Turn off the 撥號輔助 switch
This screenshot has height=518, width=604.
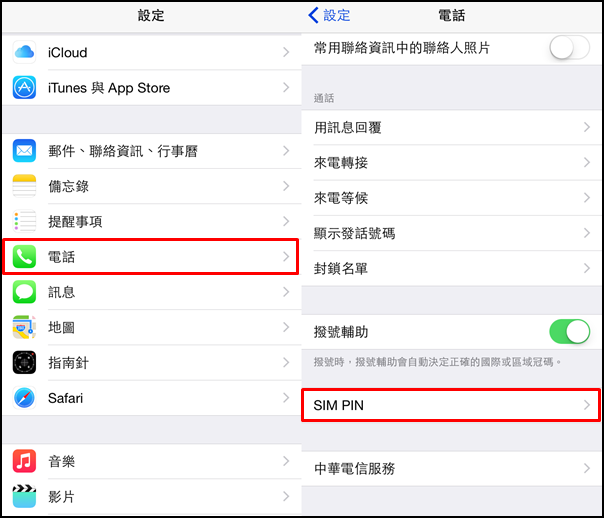[569, 331]
